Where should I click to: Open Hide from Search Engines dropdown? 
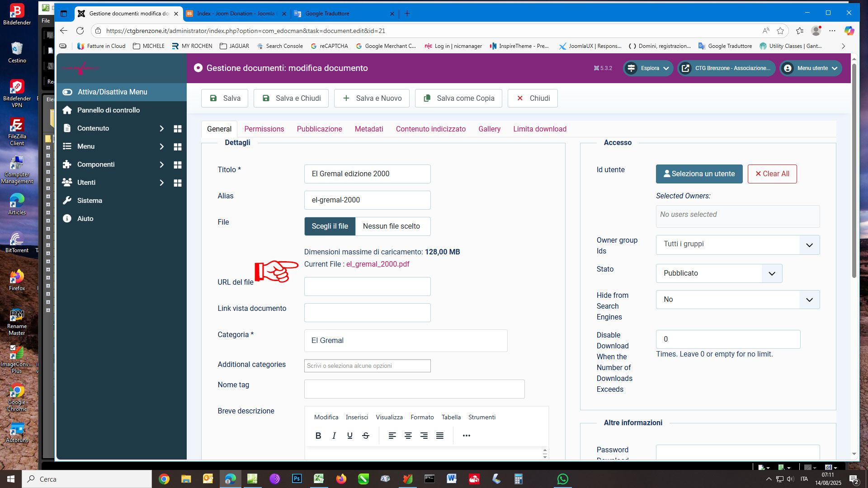coord(737,300)
